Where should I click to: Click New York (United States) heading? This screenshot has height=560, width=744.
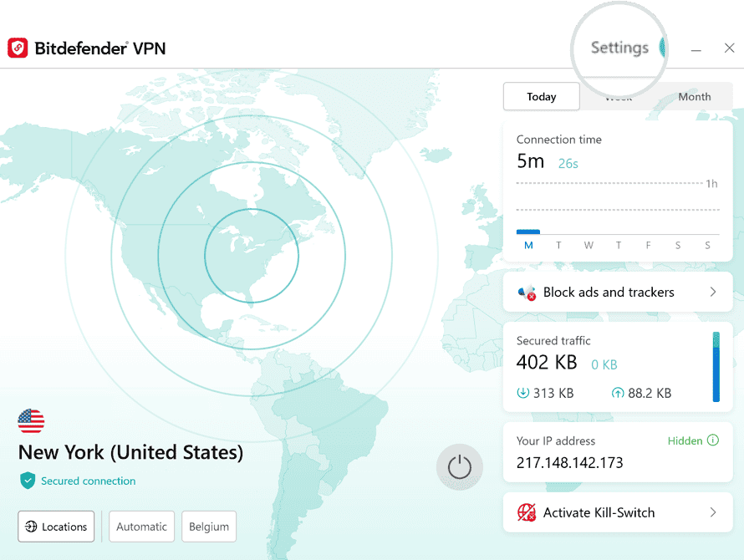point(130,452)
